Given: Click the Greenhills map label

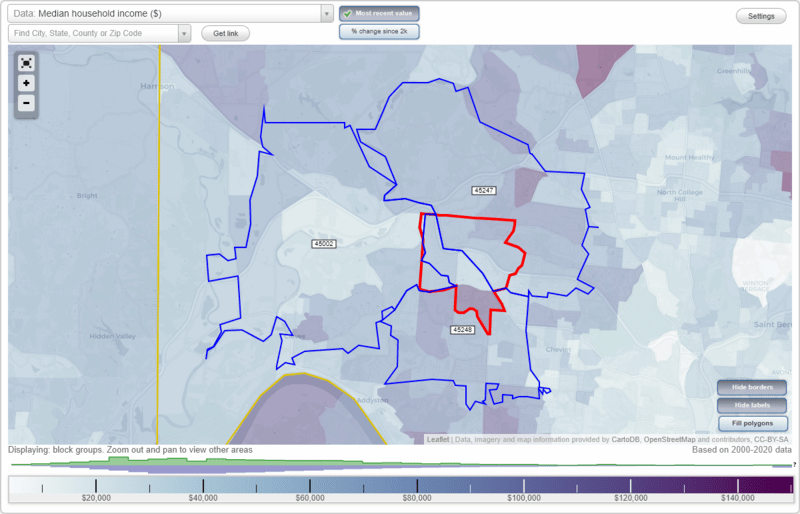Looking at the screenshot, I should point(734,71).
